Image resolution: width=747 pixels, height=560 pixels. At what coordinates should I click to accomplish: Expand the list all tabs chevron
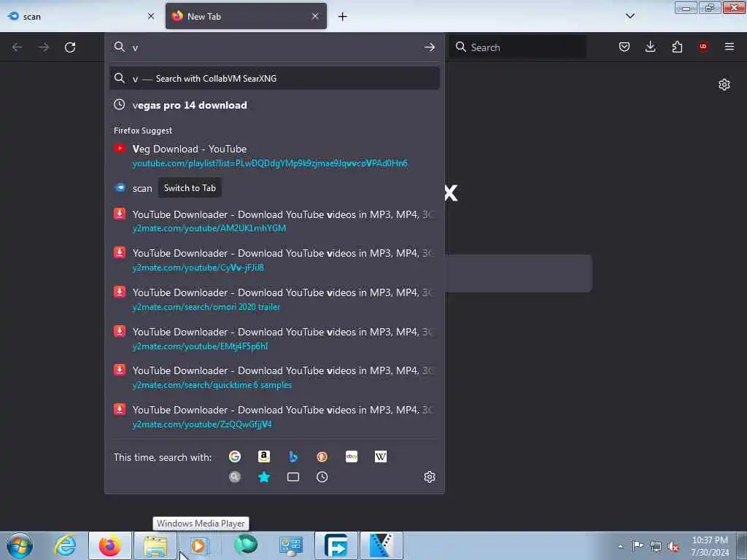pyautogui.click(x=630, y=16)
